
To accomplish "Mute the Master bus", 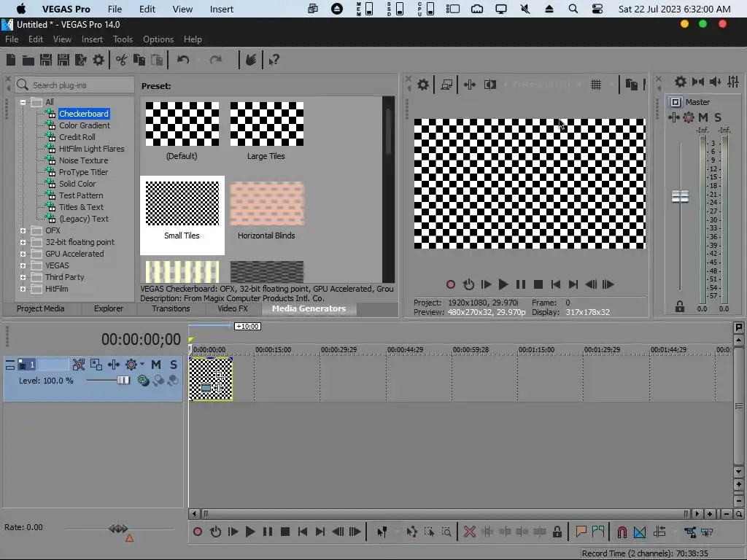I will point(703,117).
